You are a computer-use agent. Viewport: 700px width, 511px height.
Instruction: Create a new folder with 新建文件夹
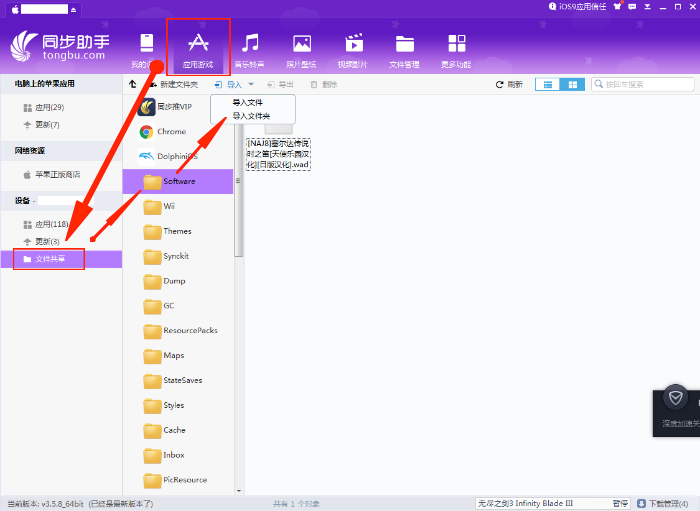174,84
